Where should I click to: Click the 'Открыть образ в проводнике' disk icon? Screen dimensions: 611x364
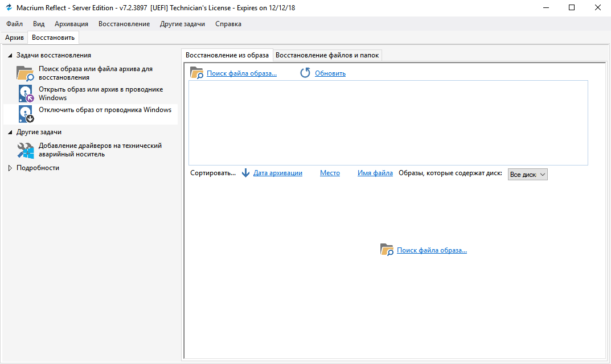(26, 94)
